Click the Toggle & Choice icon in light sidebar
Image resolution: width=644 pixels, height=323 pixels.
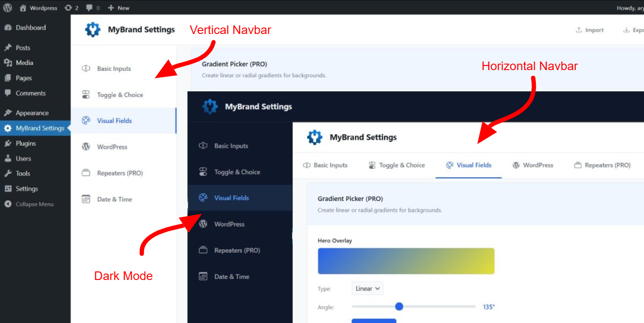(x=86, y=95)
